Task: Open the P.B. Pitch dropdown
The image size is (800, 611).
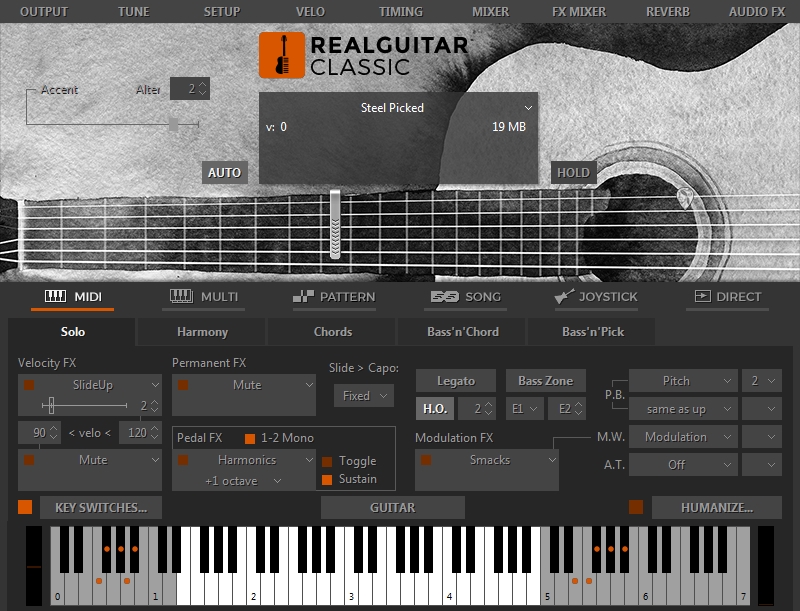Action: [683, 380]
